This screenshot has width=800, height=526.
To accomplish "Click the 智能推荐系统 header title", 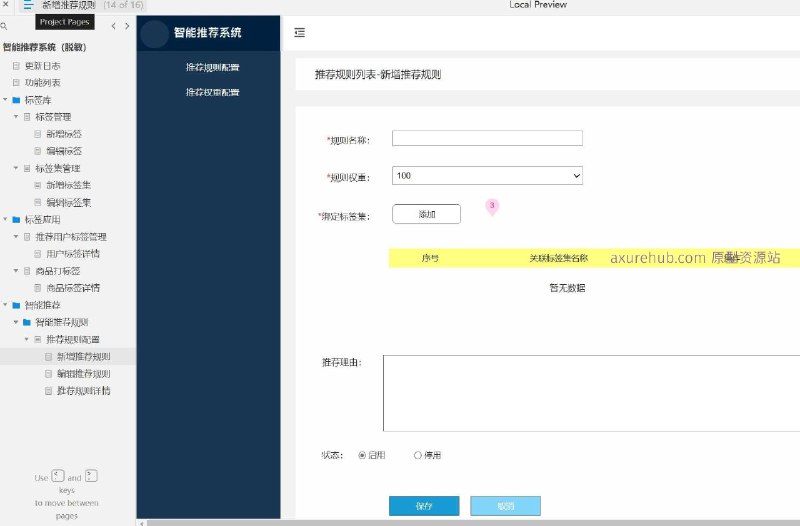I will coord(207,33).
